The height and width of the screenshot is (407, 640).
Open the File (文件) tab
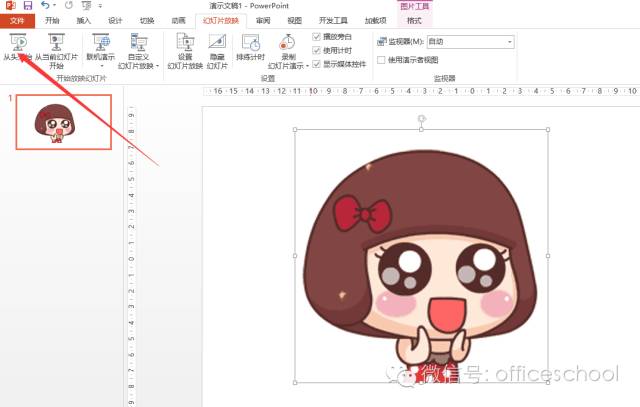pos(17,21)
